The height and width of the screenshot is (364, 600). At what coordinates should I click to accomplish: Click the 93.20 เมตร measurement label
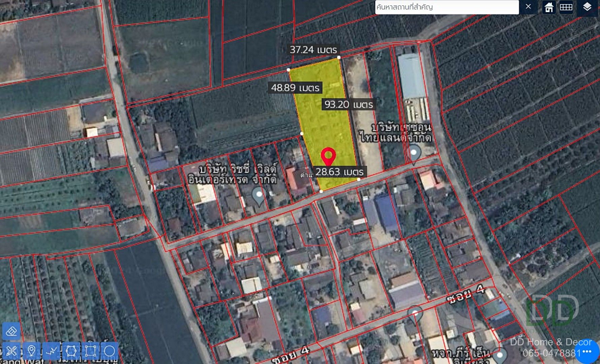click(x=349, y=104)
